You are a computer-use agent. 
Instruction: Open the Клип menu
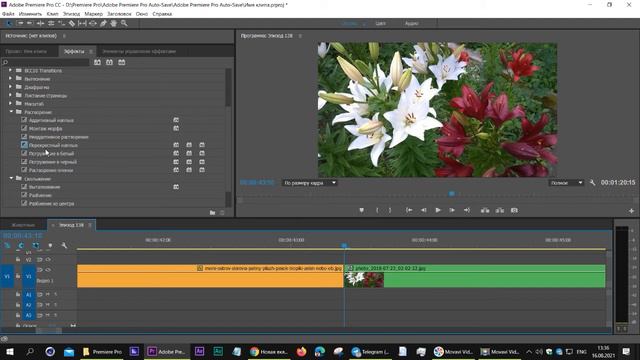52,14
